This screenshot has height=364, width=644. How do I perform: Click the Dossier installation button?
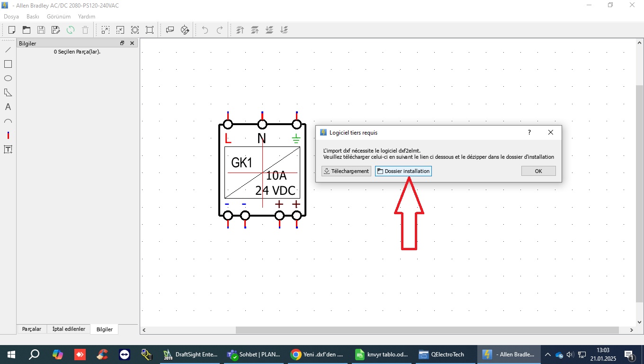click(403, 171)
